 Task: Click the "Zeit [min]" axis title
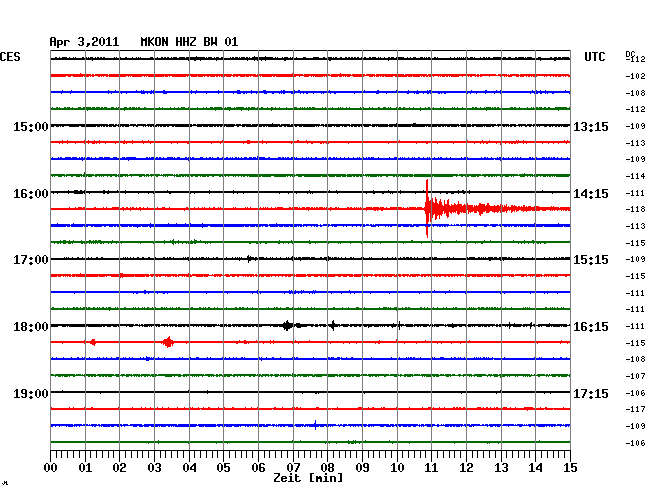point(308,478)
